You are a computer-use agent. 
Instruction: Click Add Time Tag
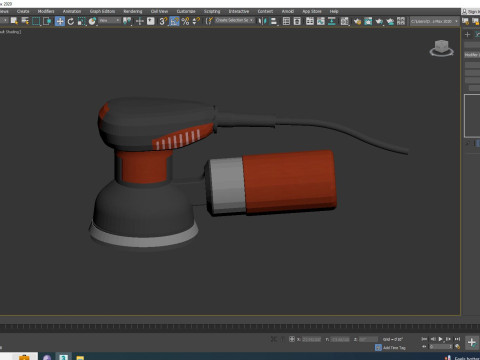coord(394,348)
